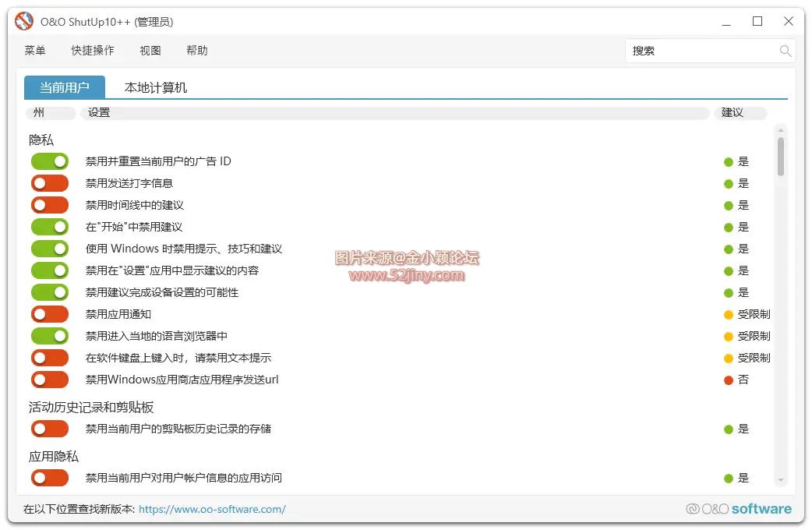Click the 否 recommendation label
Image resolution: width=812 pixels, height=530 pixels.
(x=743, y=380)
